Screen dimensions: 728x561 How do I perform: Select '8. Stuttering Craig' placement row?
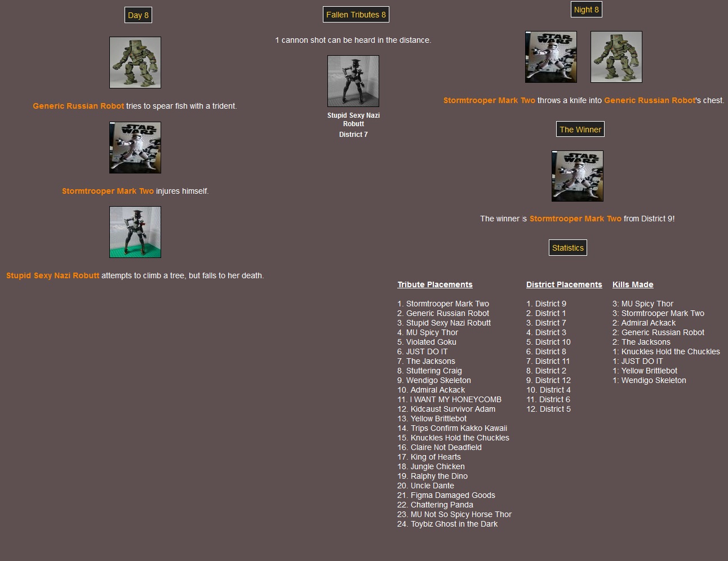coord(429,371)
